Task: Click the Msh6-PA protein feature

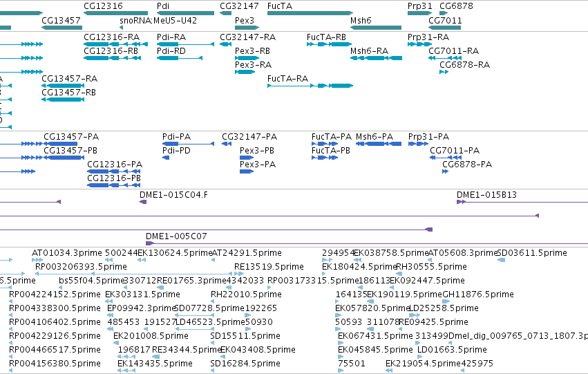Action: (379, 144)
